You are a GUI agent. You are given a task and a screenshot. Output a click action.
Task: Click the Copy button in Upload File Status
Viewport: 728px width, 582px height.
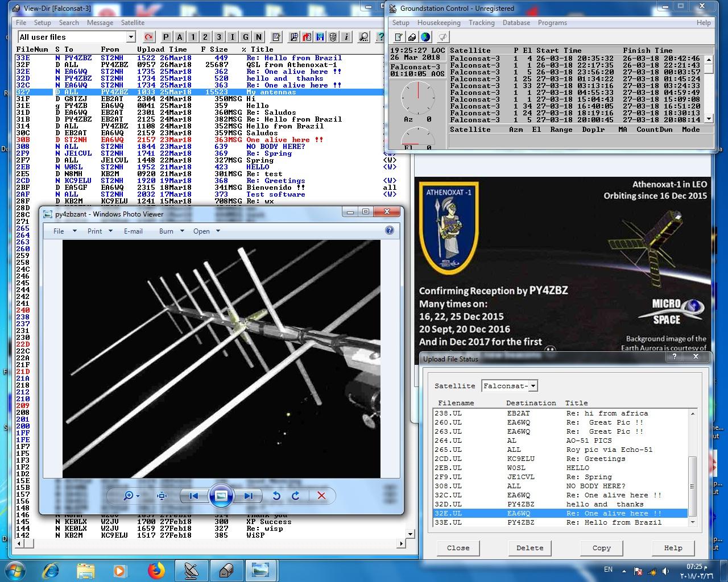coord(601,548)
